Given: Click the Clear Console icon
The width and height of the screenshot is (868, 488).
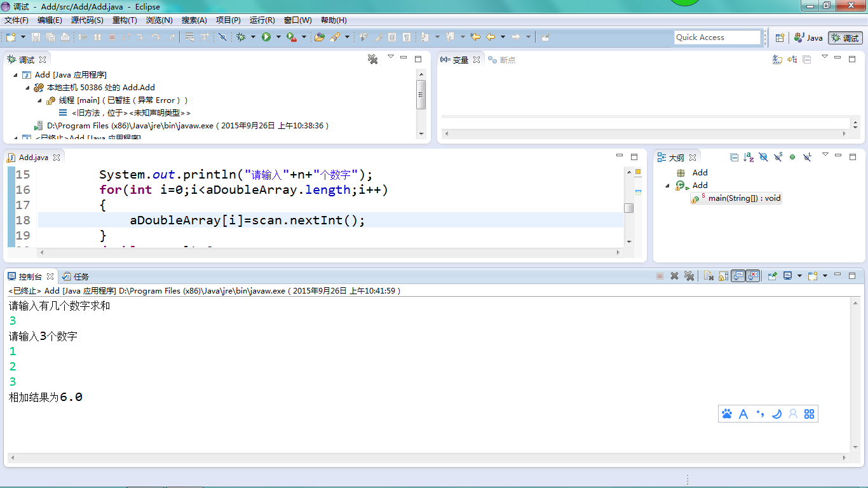Looking at the screenshot, I should pyautogui.click(x=709, y=276).
